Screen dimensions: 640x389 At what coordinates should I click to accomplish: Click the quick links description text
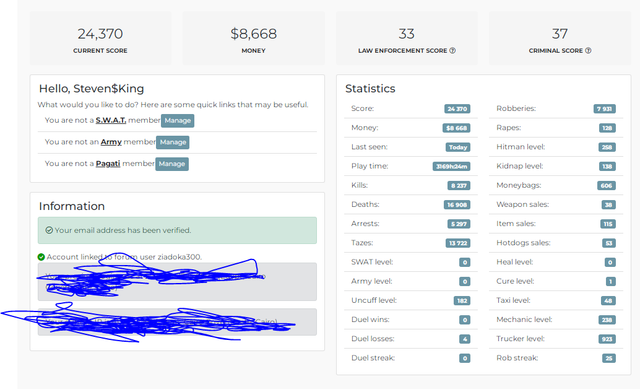173,105
